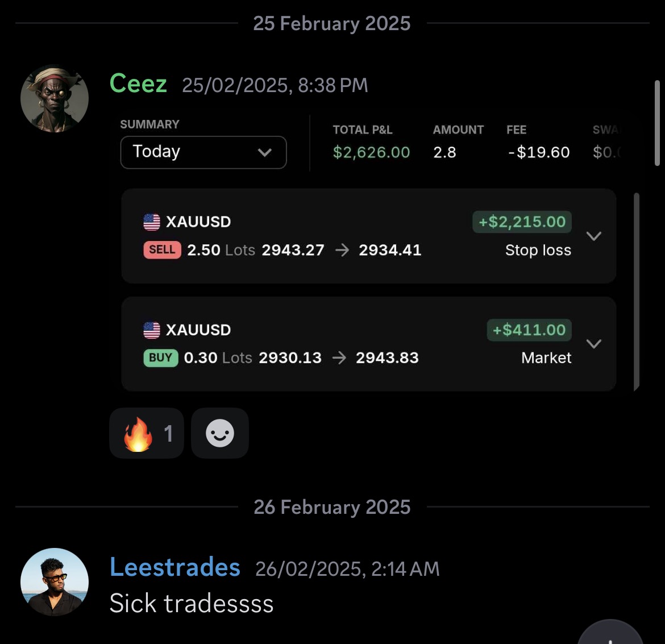Click the red SELL badge
Image resolution: width=665 pixels, height=644 pixels.
[x=162, y=250]
